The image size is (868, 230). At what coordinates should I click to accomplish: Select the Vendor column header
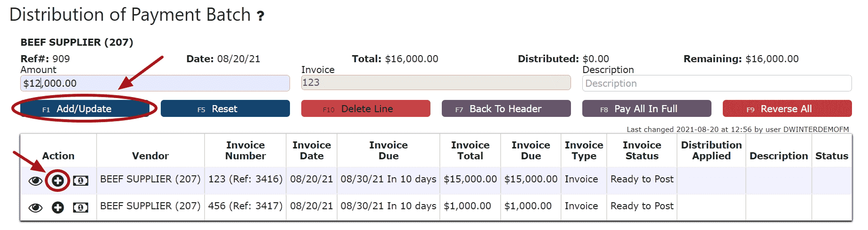[150, 156]
